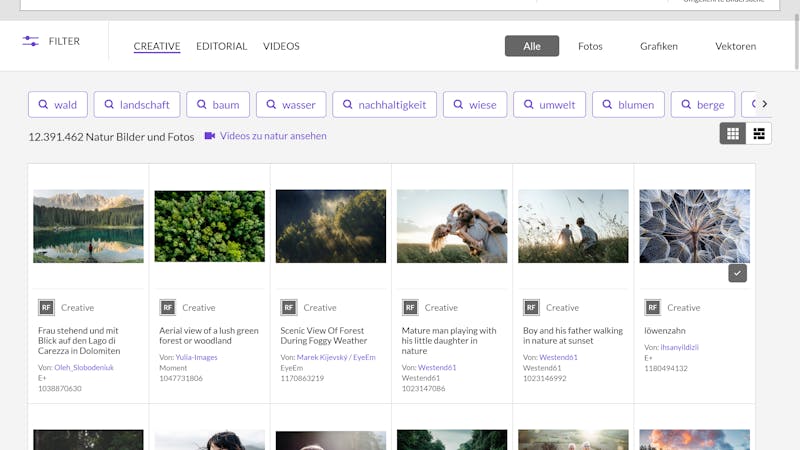Click RF badge on Boy and his father card
This screenshot has width=800, height=450.
531,307
